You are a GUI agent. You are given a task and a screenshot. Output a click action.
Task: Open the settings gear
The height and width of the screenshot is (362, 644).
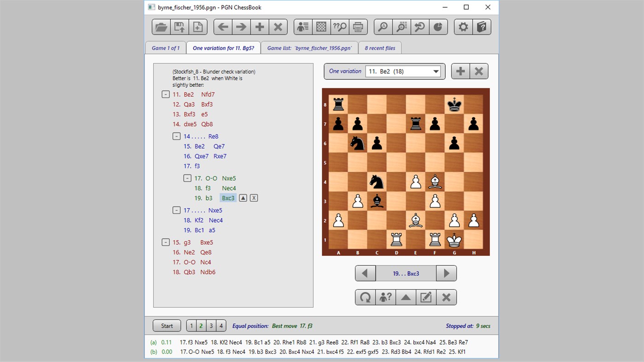click(x=463, y=27)
